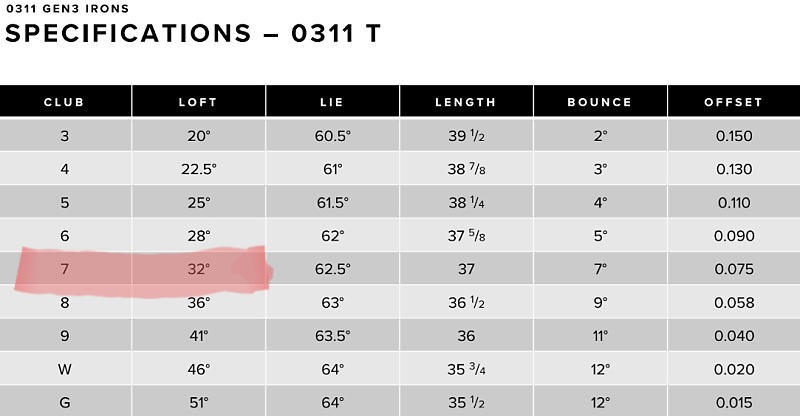Image resolution: width=800 pixels, height=416 pixels.
Task: Select the 22.5° loft value
Action: point(197,169)
